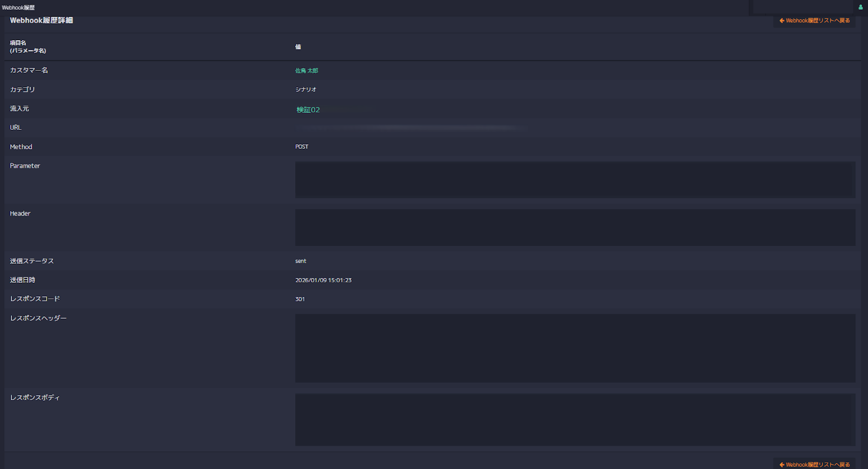This screenshot has width=868, height=469.
Task: Select the Webhook履歴 tab title
Action: point(18,8)
